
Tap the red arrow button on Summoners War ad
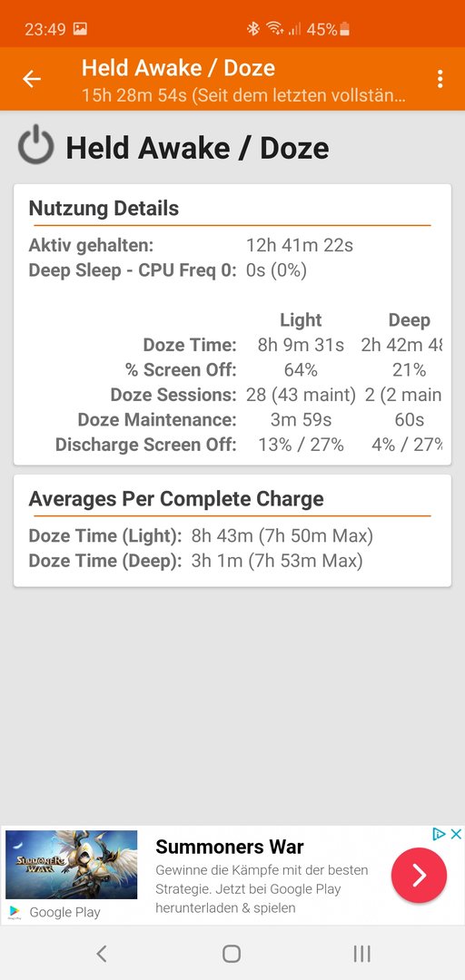[419, 875]
